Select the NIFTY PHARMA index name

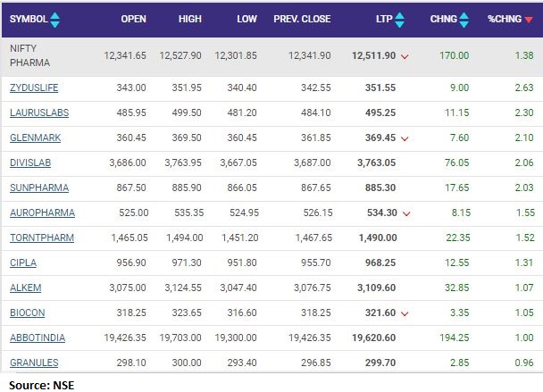[29, 55]
